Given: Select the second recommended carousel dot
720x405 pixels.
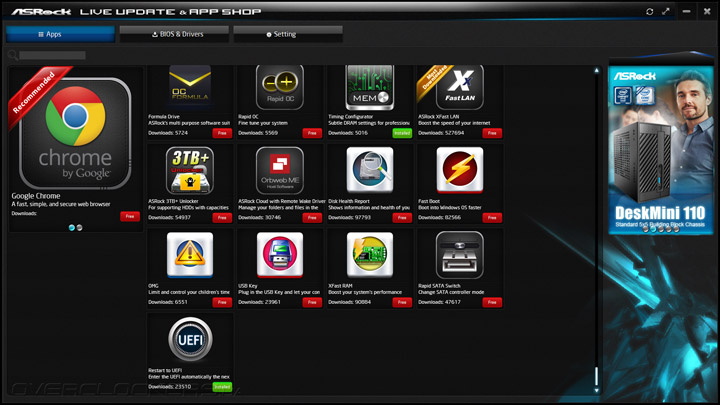Looking at the screenshot, I should click(79, 227).
